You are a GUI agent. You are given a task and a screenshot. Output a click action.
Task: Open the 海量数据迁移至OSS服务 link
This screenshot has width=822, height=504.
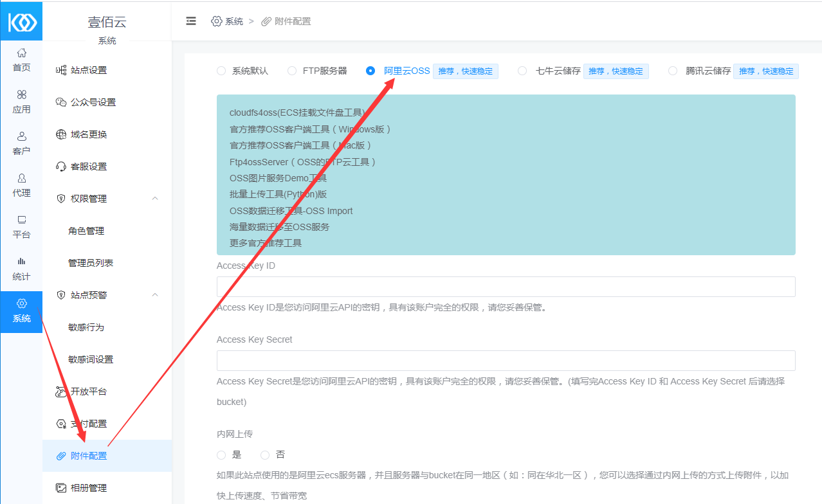tap(280, 227)
